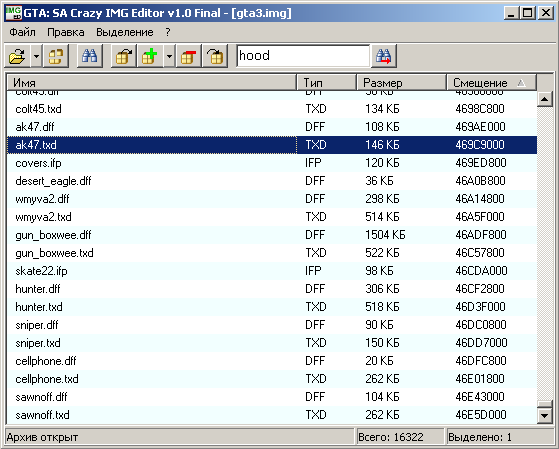Screen dimensions: 559x449
Task: Select the skate22.ifp row
Action: coord(272,271)
